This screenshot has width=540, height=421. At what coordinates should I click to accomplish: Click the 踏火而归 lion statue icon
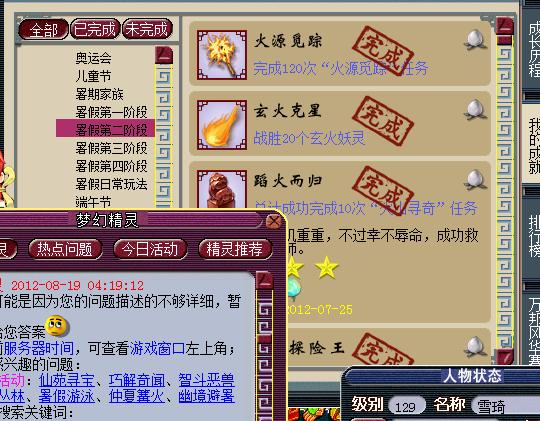click(x=222, y=189)
